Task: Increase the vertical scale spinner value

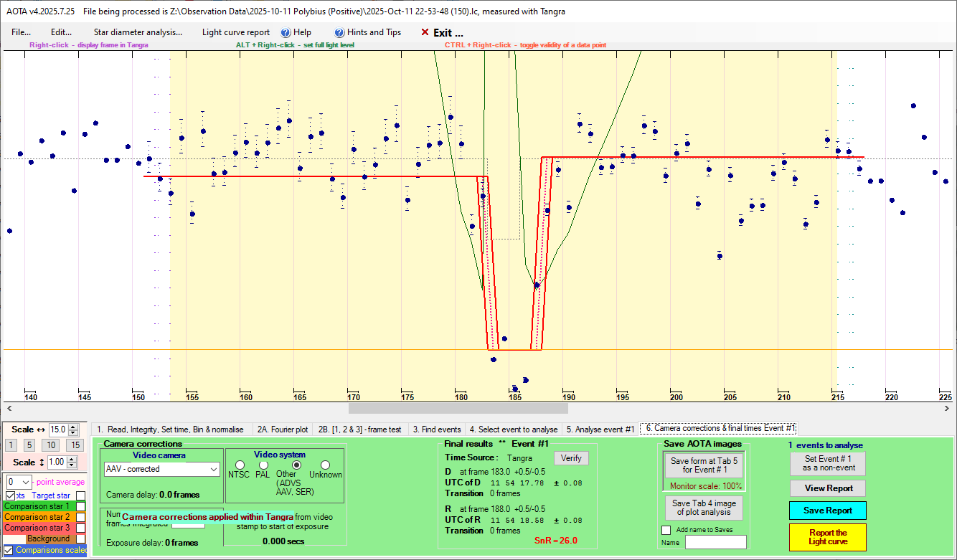Action: pos(71,460)
